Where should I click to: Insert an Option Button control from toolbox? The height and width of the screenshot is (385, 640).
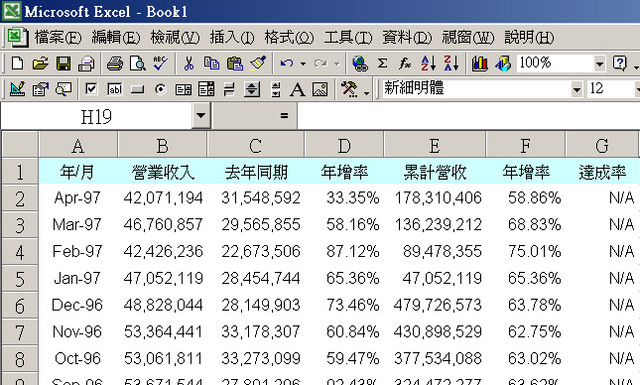click(160, 89)
